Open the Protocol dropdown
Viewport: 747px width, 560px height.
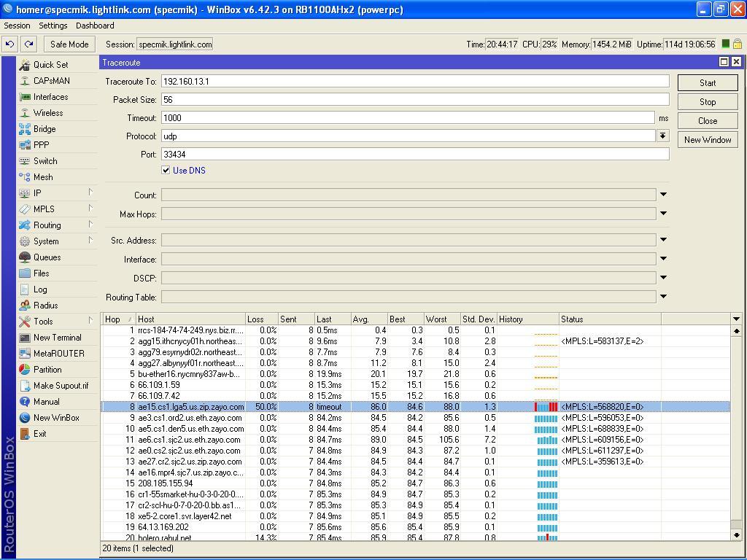[663, 136]
